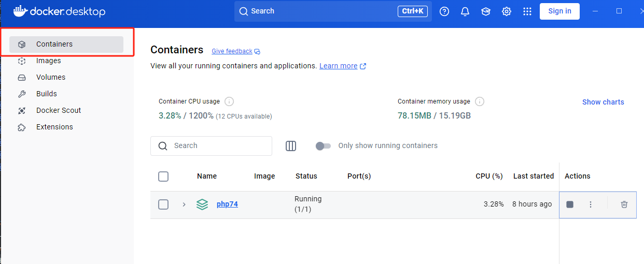Viewport: 644px width, 264px height.
Task: Click the Builds wrench icon in sidebar
Action: point(22,94)
